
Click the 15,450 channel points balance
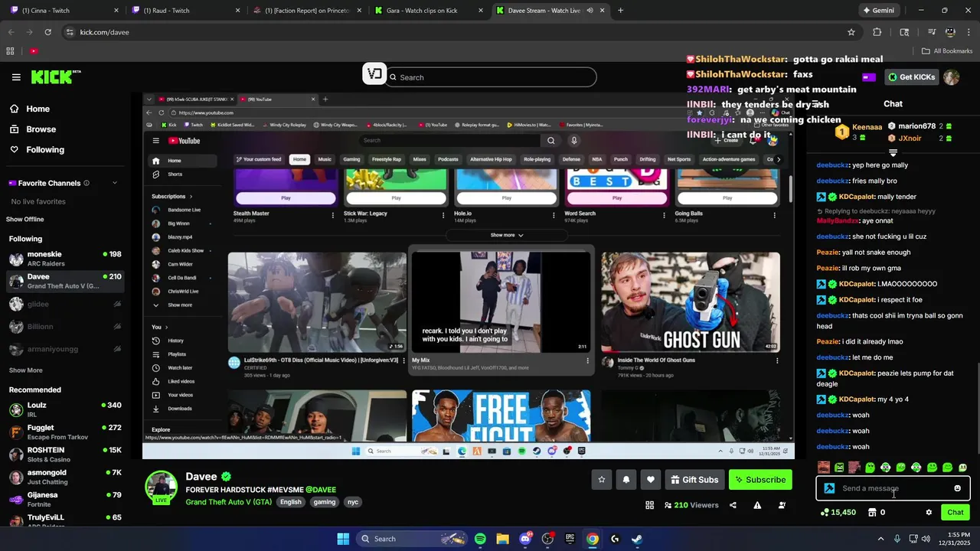838,513
